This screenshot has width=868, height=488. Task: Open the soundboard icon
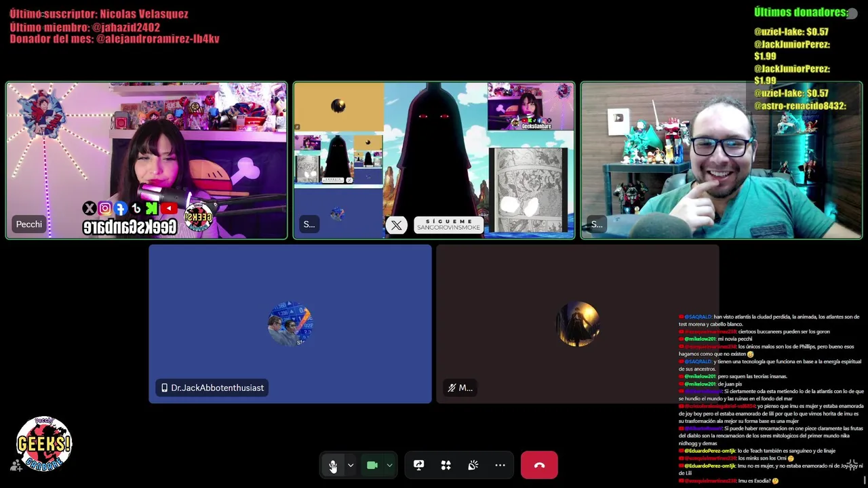pyautogui.click(x=473, y=465)
